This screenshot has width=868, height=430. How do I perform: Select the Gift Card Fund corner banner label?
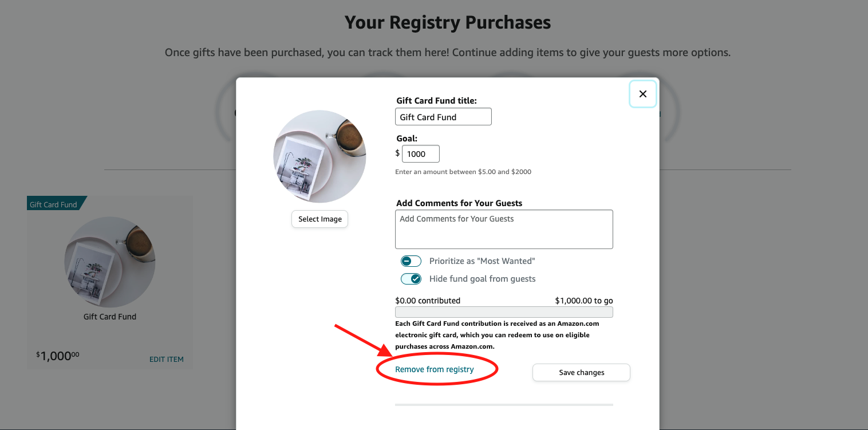53,203
